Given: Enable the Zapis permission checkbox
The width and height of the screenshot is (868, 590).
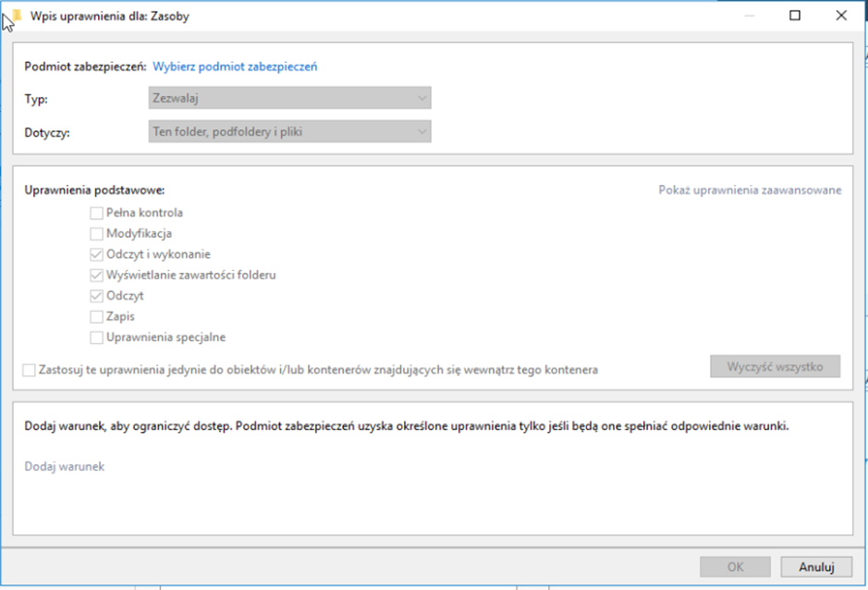Looking at the screenshot, I should (97, 316).
